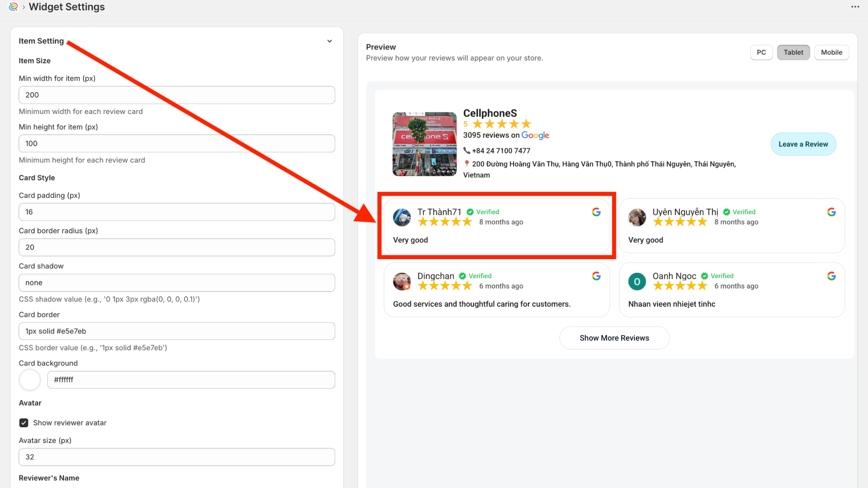Screen dimensions: 868x488
Task: Click the location pin before the address
Action: [x=467, y=164]
